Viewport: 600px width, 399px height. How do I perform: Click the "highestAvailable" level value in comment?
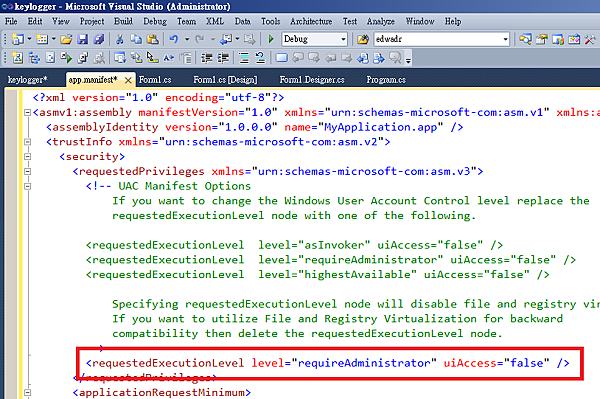(x=357, y=274)
